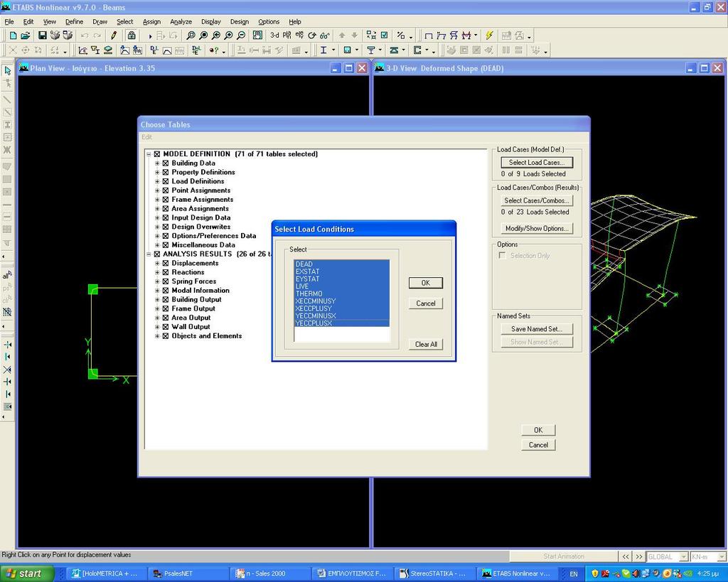Image resolution: width=728 pixels, height=582 pixels.
Task: Open the Analyze menu
Action: click(181, 22)
